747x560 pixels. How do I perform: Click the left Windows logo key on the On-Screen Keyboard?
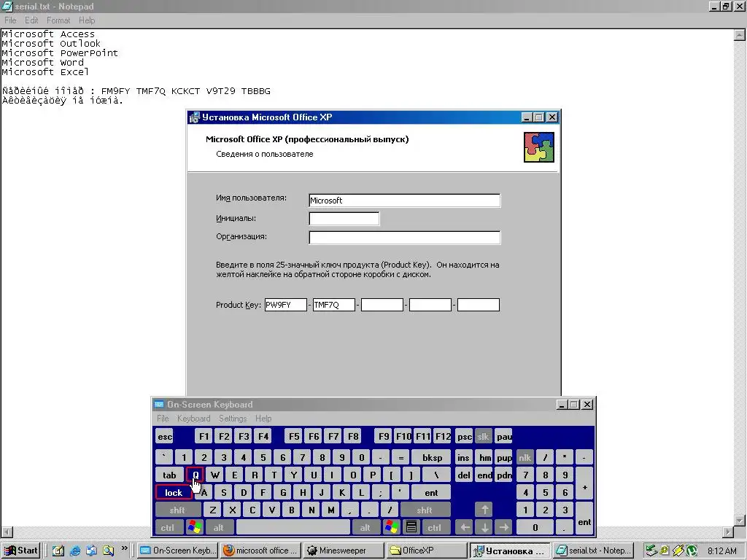click(x=194, y=528)
